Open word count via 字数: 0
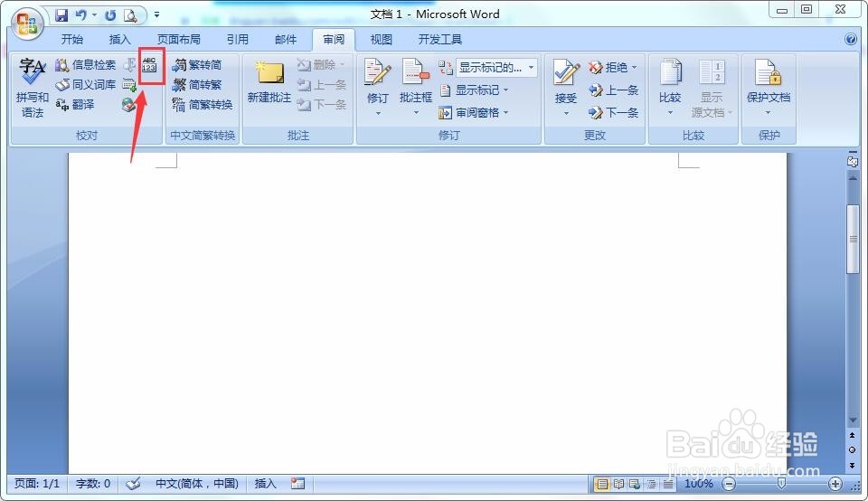Screen dimensions: 868x501 93,484
